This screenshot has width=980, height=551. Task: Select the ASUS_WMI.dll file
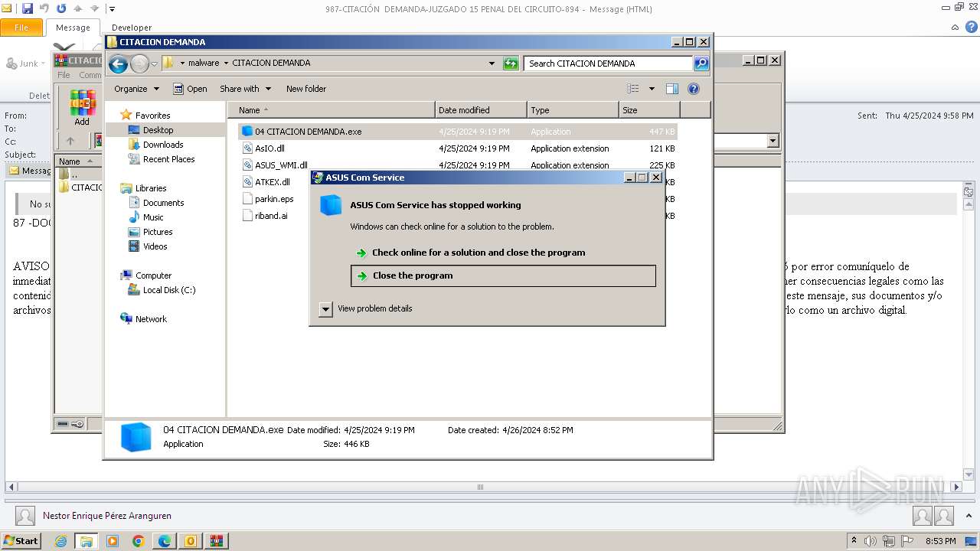281,165
